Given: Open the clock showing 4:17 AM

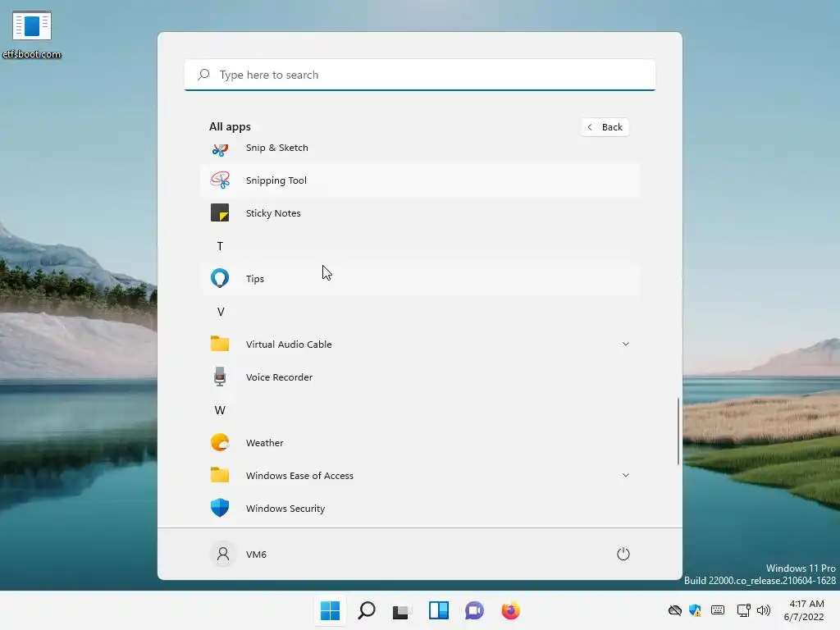Looking at the screenshot, I should pyautogui.click(x=804, y=610).
